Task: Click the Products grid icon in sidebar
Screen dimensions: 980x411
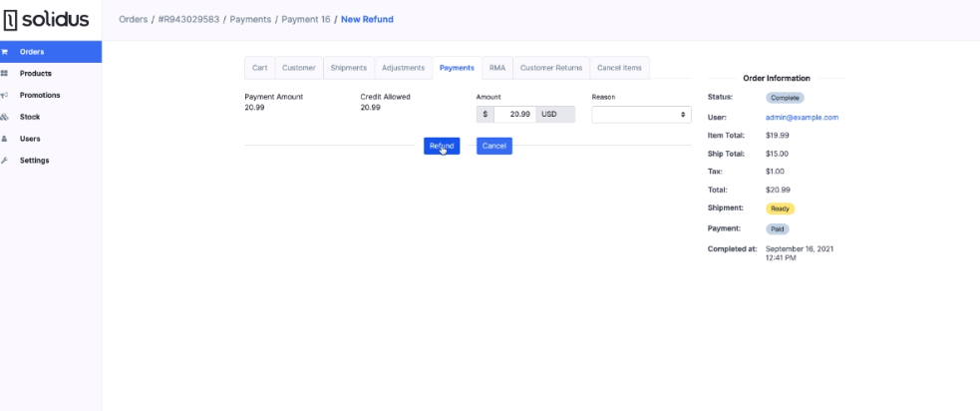Action: (4, 73)
